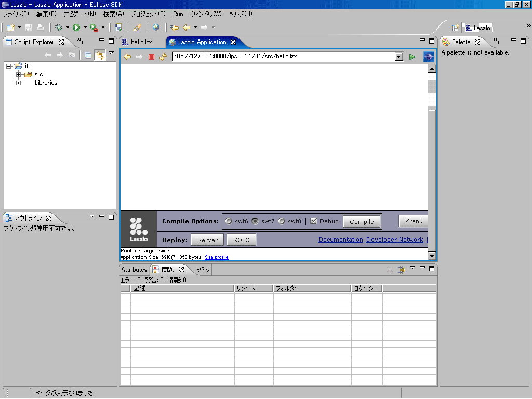
Task: Open the ヘルプ(H) menu
Action: [240, 14]
